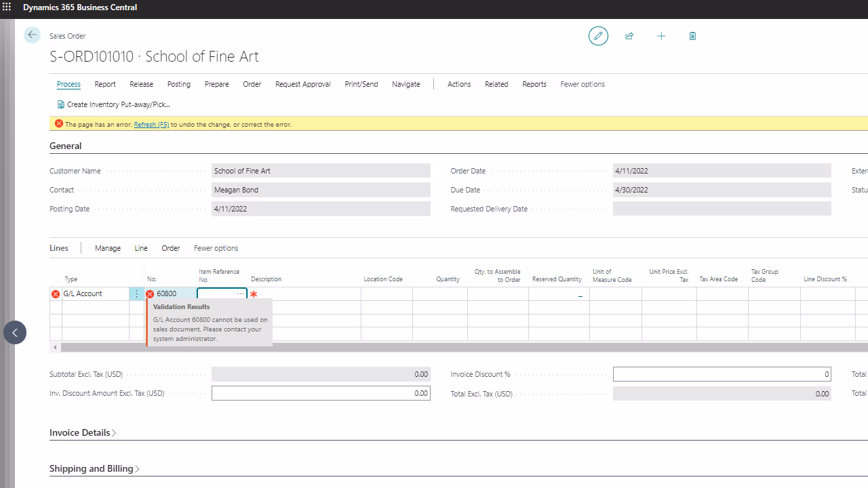Open the Process menu

click(68, 84)
